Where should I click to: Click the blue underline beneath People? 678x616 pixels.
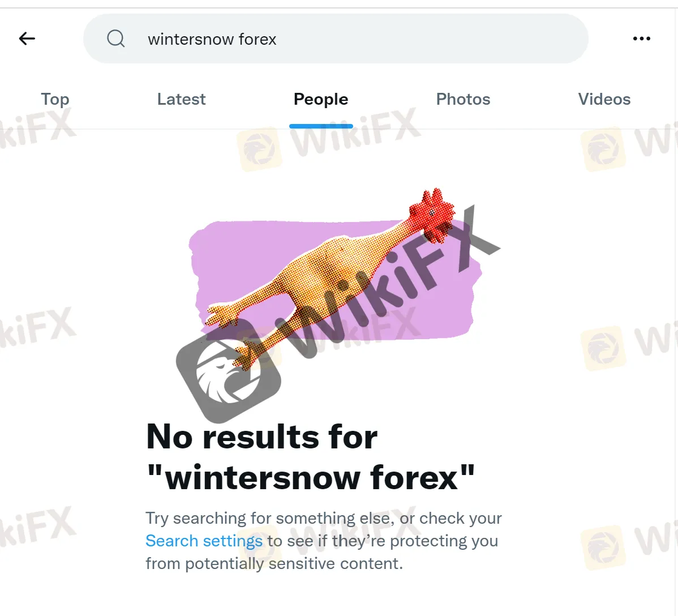pyautogui.click(x=321, y=126)
